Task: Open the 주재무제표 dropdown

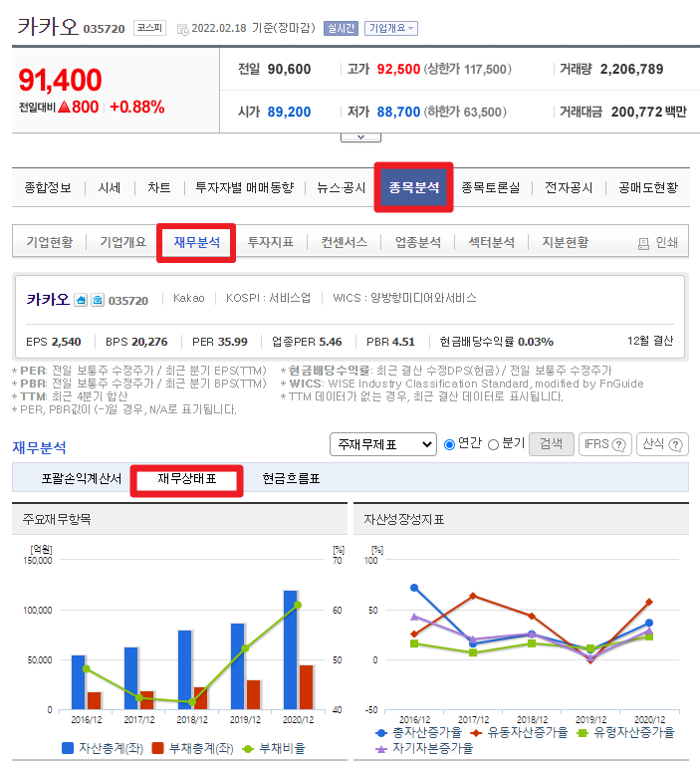Action: [x=382, y=444]
